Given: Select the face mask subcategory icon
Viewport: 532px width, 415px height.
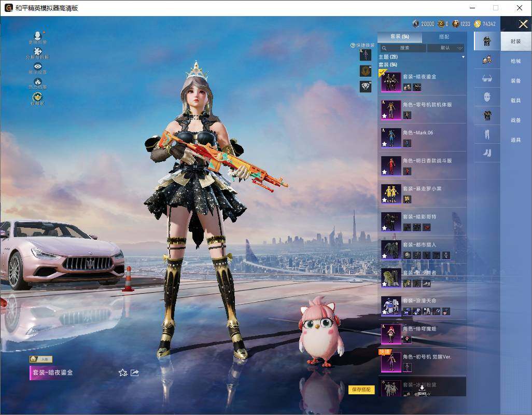Looking at the screenshot, I should (487, 97).
